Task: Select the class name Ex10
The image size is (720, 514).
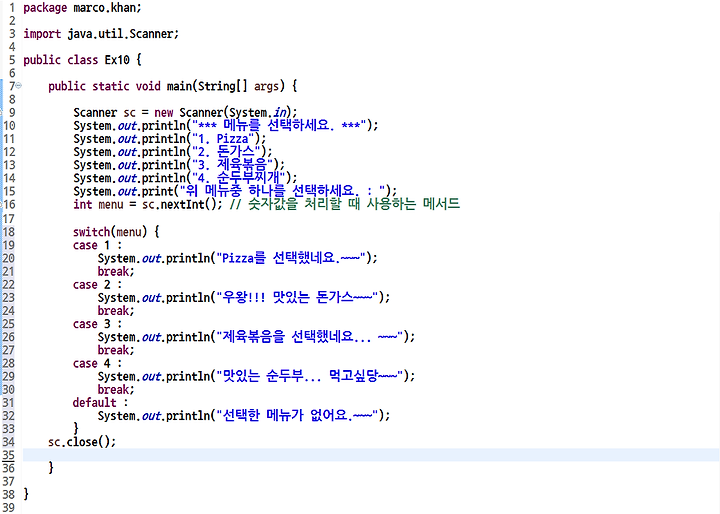Action: click(117, 60)
